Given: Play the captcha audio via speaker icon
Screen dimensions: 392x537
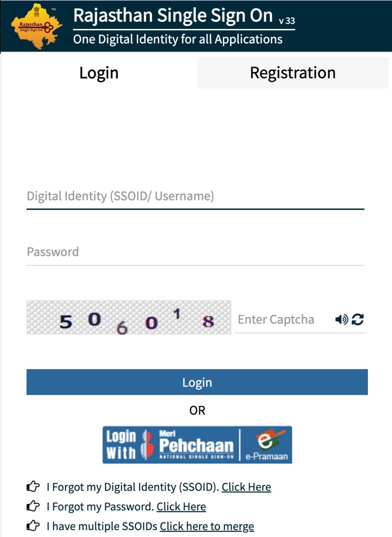Looking at the screenshot, I should [341, 319].
